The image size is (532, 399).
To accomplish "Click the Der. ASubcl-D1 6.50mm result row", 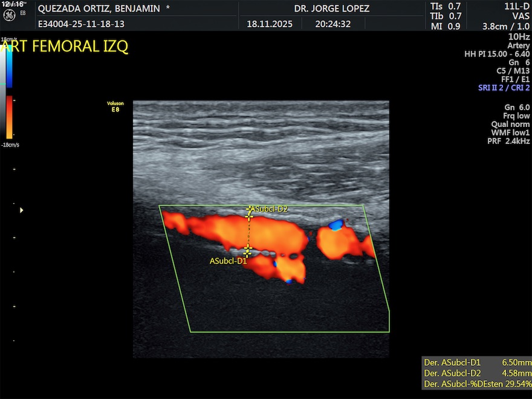I will [477, 362].
